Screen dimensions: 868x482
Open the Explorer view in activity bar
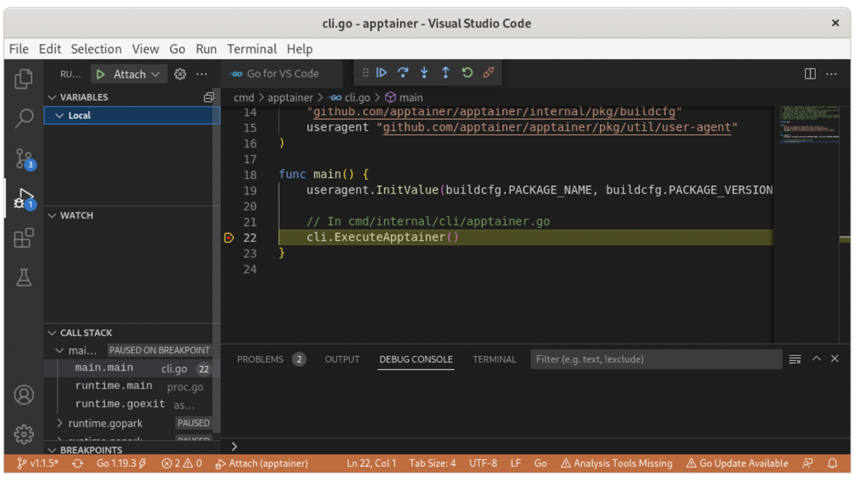(x=23, y=79)
